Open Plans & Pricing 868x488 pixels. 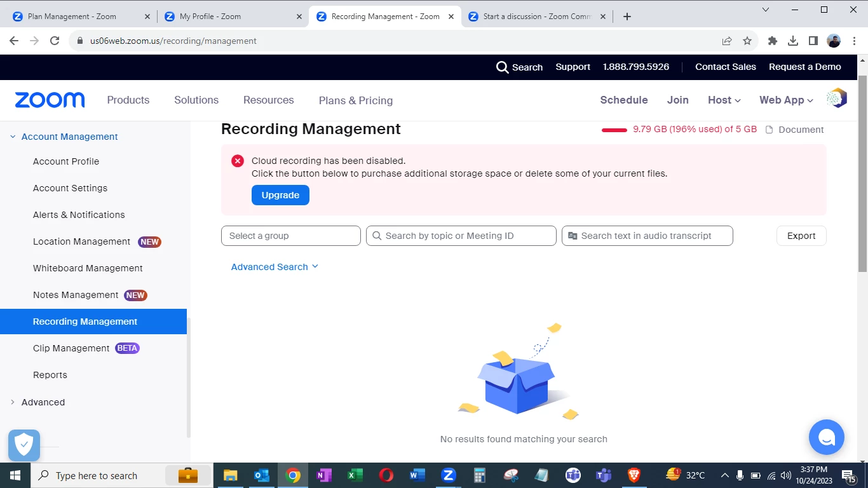[356, 100]
